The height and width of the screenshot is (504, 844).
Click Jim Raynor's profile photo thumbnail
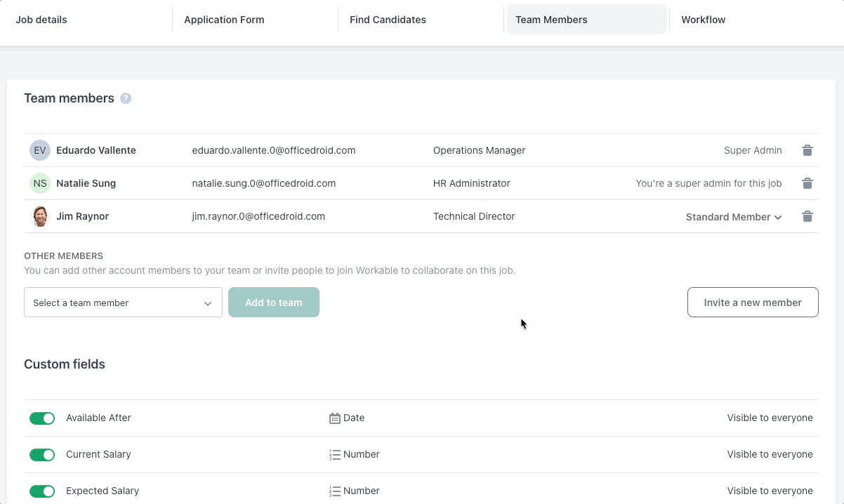40,216
